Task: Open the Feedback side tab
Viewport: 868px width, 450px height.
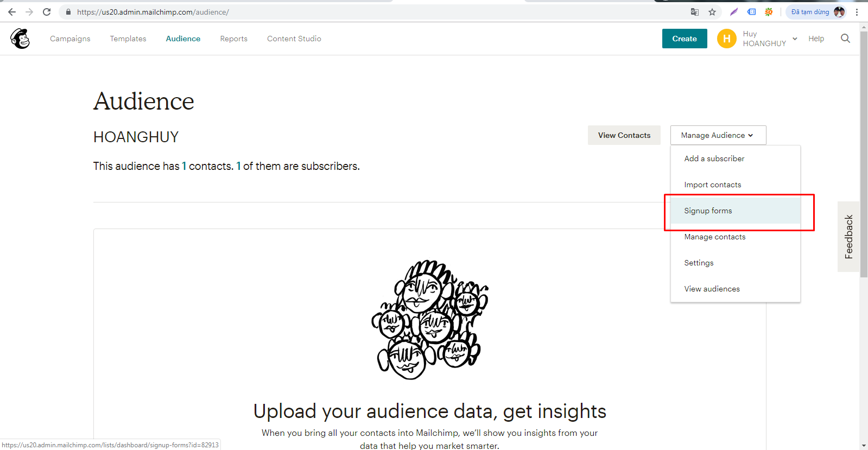Action: click(x=849, y=237)
